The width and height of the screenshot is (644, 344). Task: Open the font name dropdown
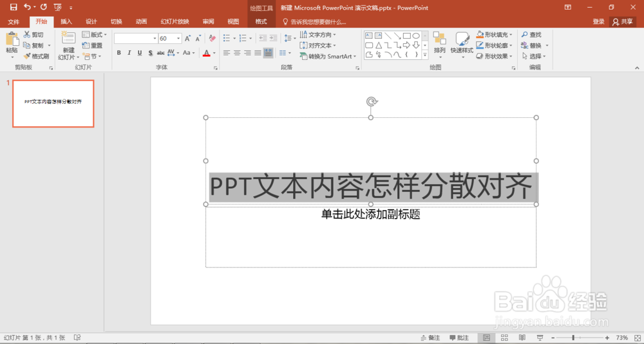(x=155, y=39)
